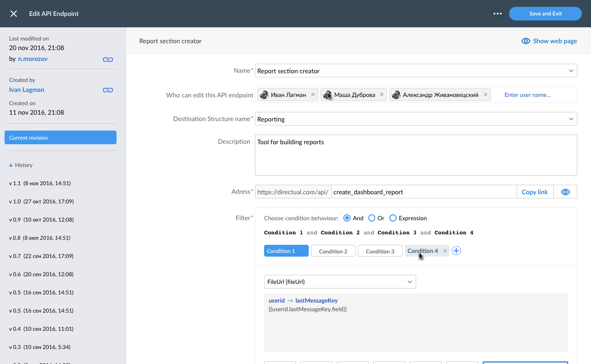The height and width of the screenshot is (364, 591).
Task: Remove Иван Лагман from editors
Action: [313, 95]
